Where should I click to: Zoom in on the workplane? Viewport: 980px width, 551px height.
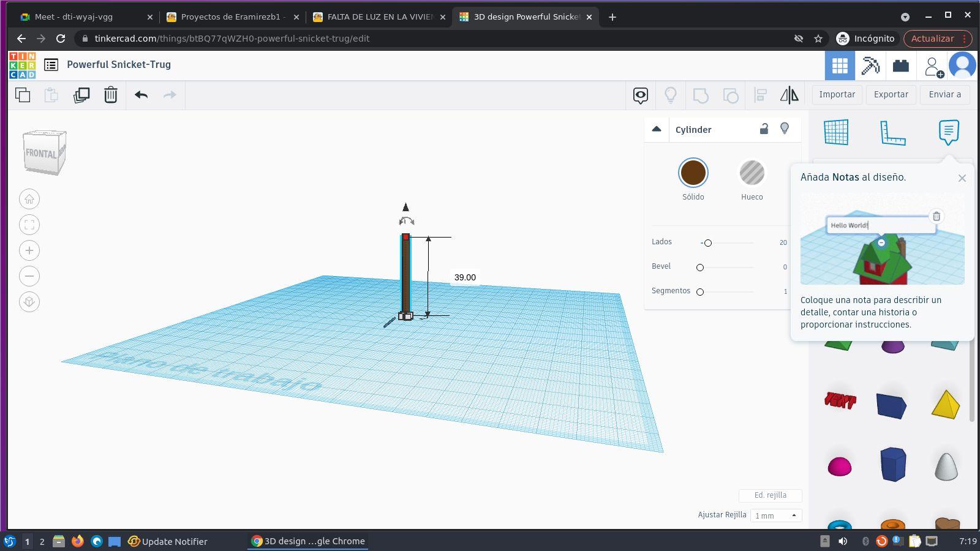[x=29, y=250]
